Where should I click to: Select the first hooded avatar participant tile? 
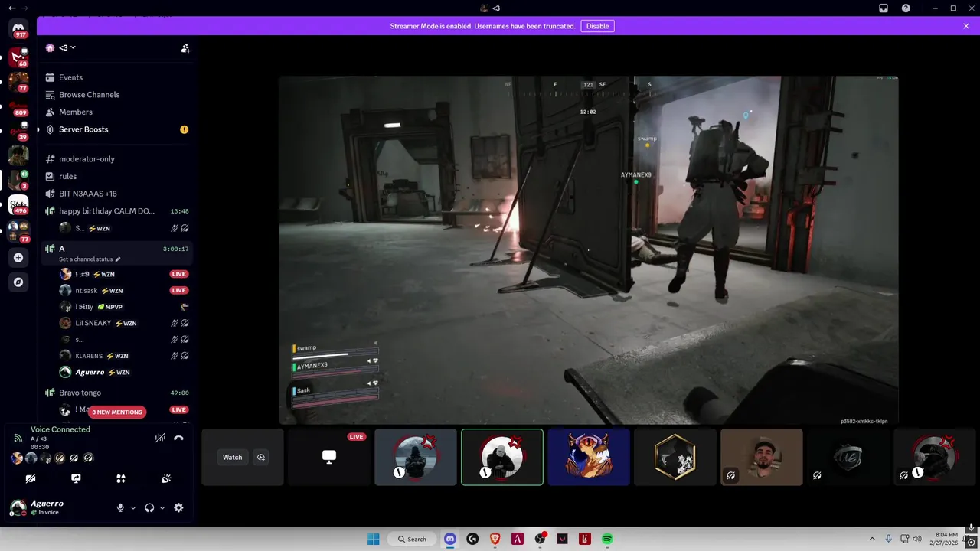coord(416,457)
